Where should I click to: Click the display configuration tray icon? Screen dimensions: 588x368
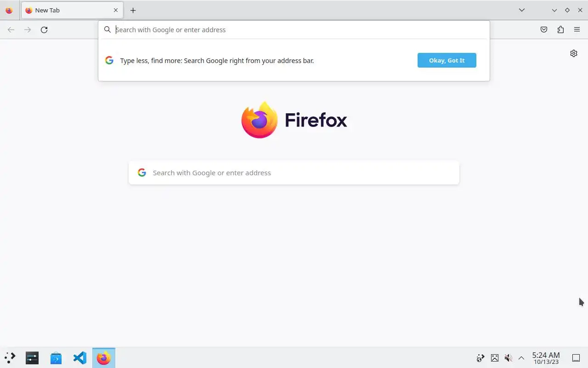[x=495, y=358]
